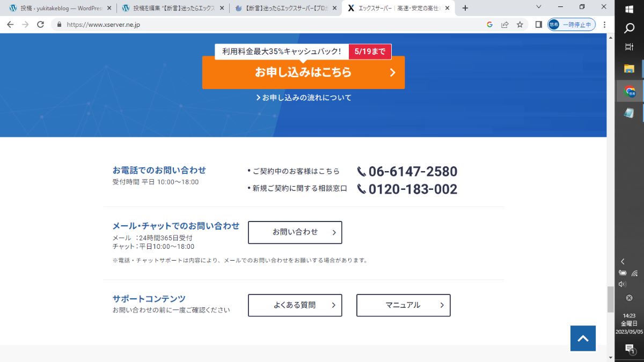644x362 pixels.
Task: Expand the hidden system tray icons
Action: [x=623, y=262]
